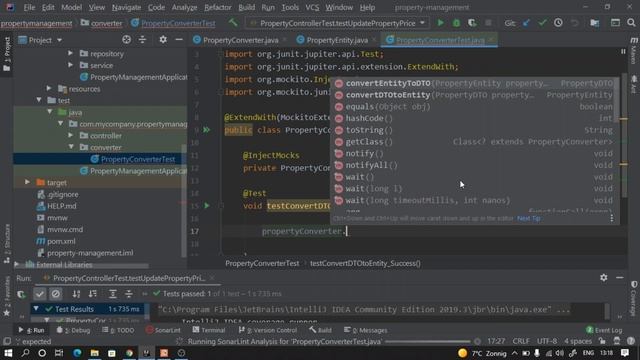Run the selected test configuration

tap(440, 23)
